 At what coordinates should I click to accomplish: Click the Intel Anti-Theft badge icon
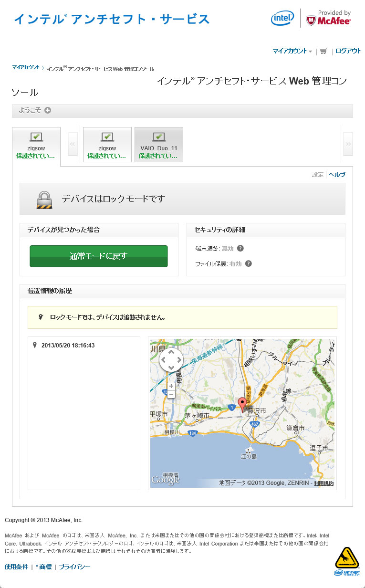(x=347, y=561)
